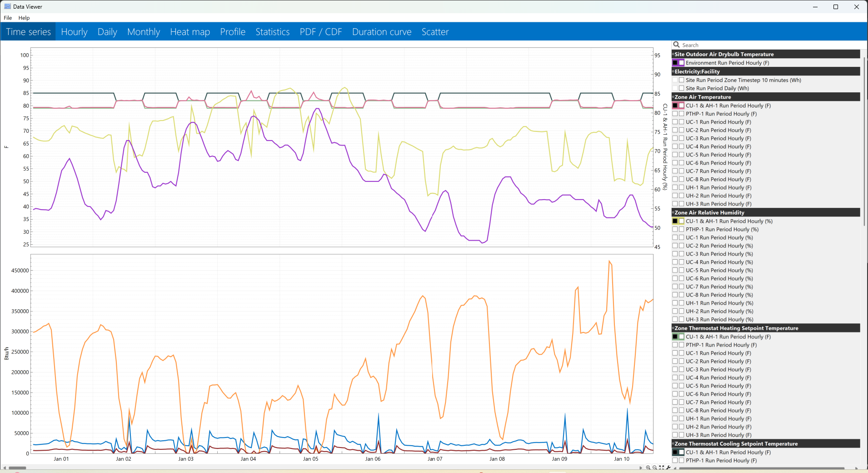Select UC-4 Run Period Hourly (%) item
Image resolution: width=868 pixels, height=473 pixels.
(719, 262)
